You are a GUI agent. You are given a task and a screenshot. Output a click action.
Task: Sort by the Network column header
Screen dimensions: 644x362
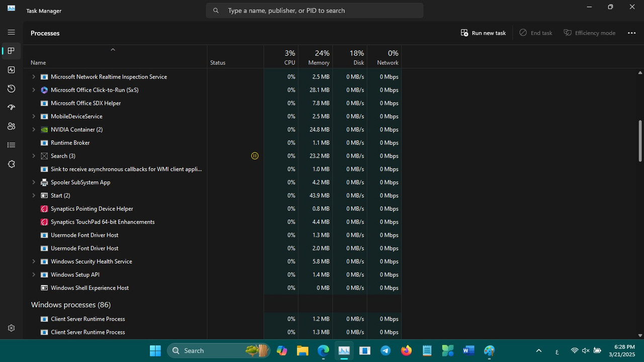pyautogui.click(x=384, y=56)
